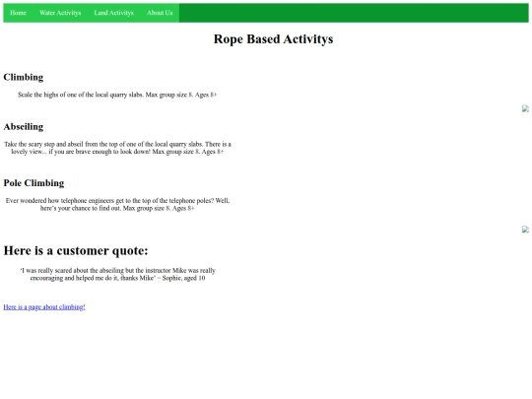The height and width of the screenshot is (399, 532).
Task: Click the 'Rope Based Activitys' page title
Action: pos(273,39)
